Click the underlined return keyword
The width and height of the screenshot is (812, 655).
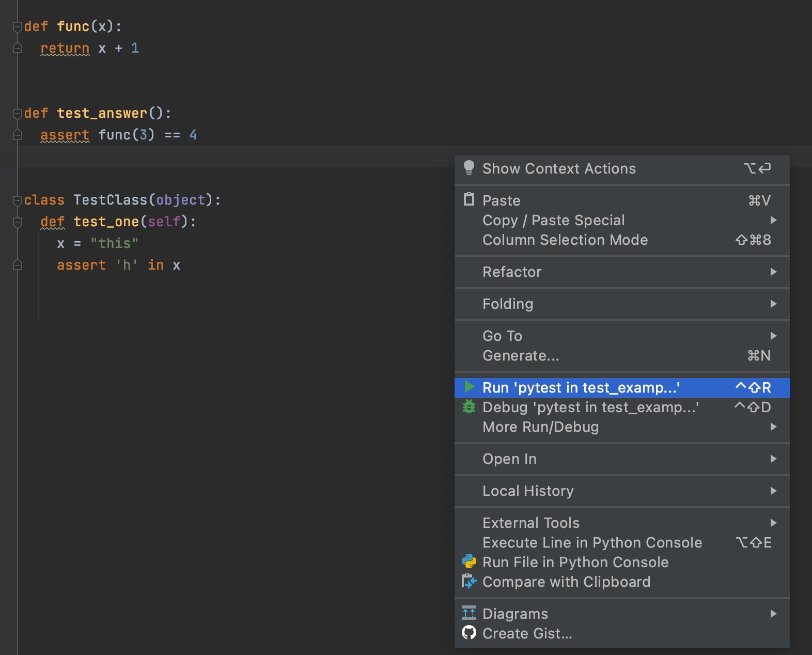tap(65, 48)
